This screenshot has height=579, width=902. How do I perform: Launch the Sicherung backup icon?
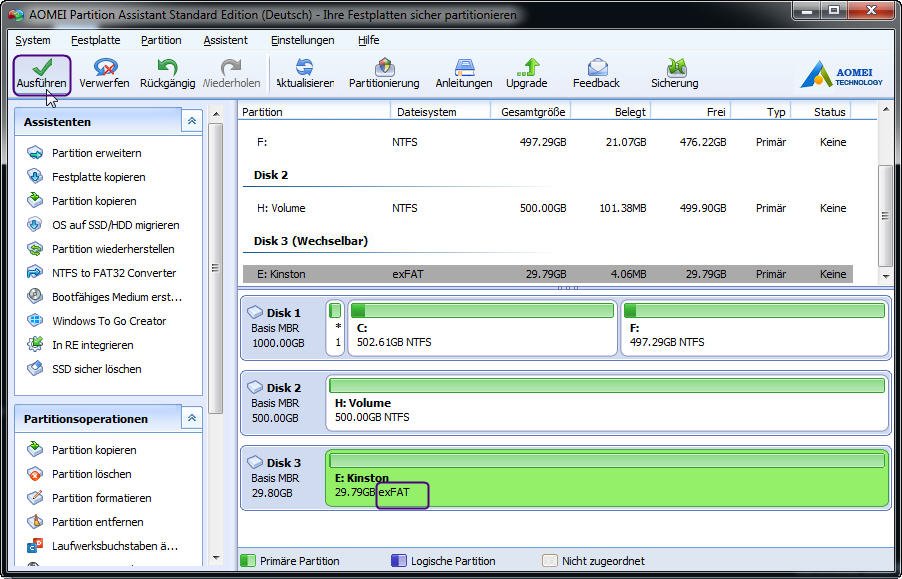(675, 67)
